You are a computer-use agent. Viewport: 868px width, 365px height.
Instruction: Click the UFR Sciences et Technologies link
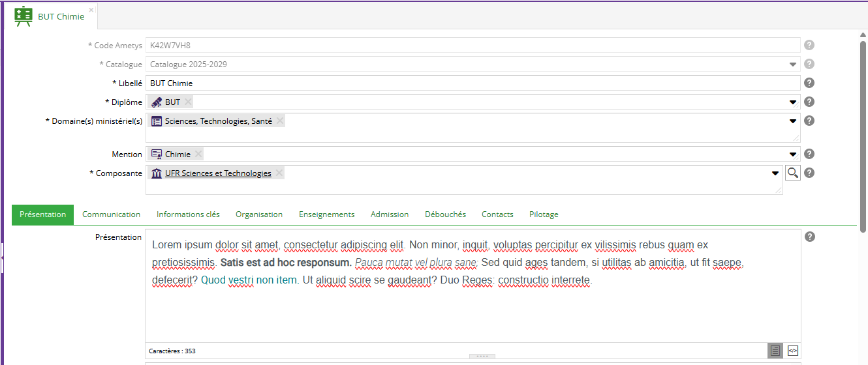pos(218,173)
